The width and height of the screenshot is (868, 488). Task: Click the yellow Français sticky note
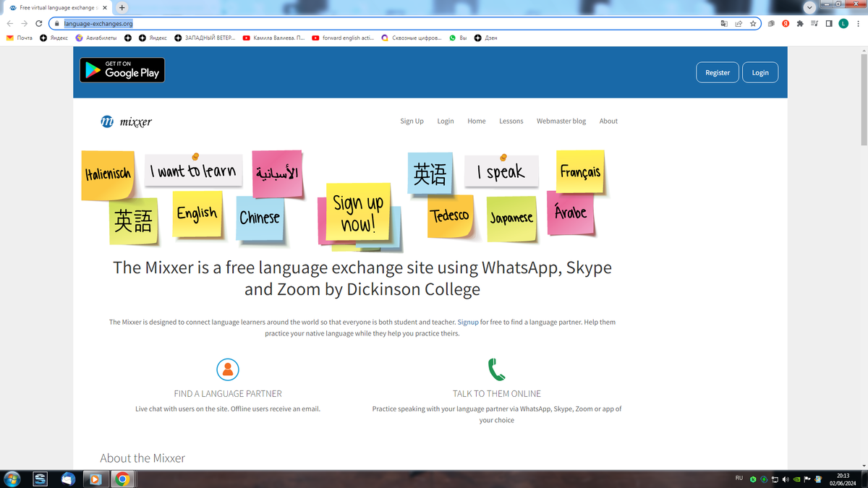(580, 172)
